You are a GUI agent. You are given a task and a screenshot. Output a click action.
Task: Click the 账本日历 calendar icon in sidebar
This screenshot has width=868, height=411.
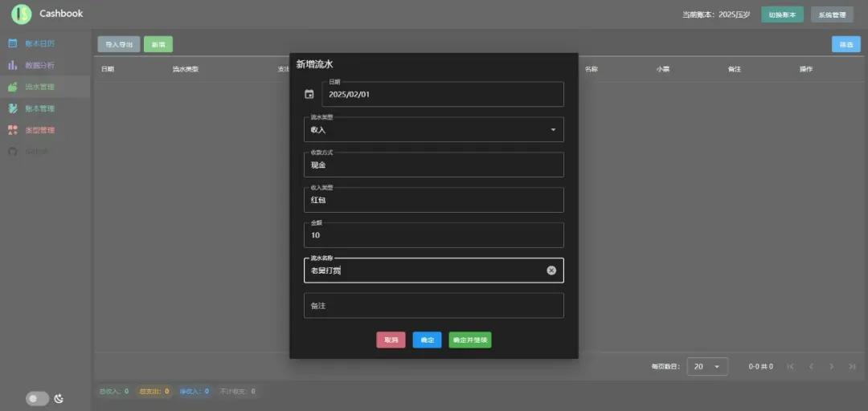[13, 43]
